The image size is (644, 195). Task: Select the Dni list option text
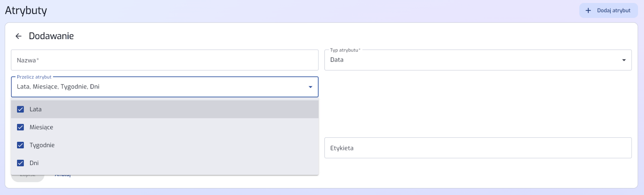(x=34, y=163)
